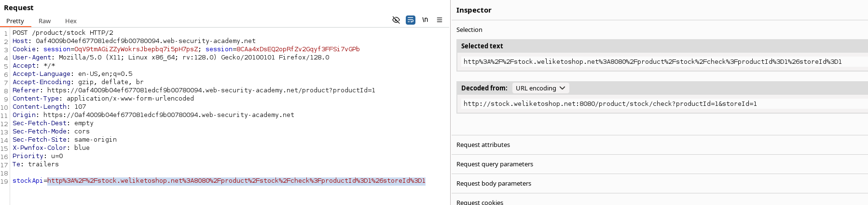Collapse the Selection section in Inspector
This screenshot has width=868, height=205.
[469, 29]
